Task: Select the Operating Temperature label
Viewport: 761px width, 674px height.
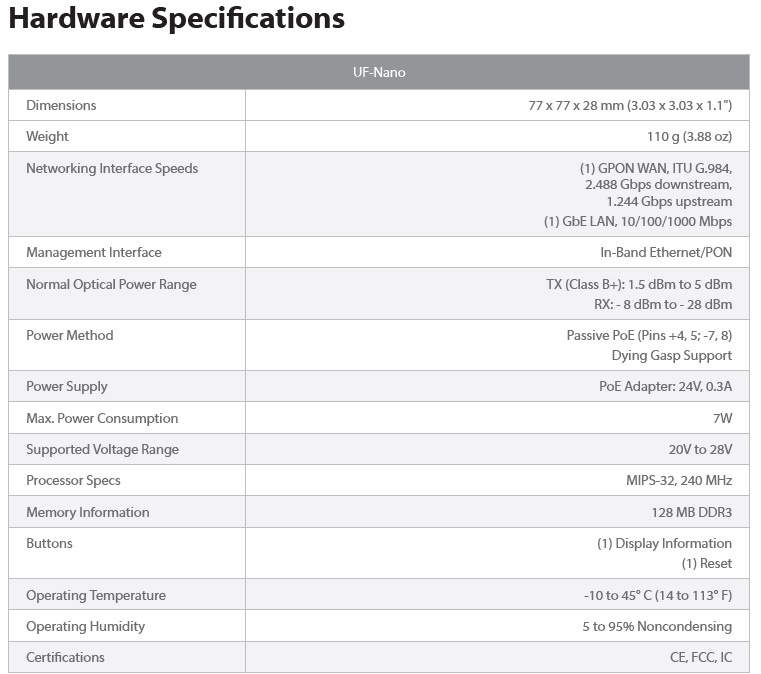Action: 96,596
